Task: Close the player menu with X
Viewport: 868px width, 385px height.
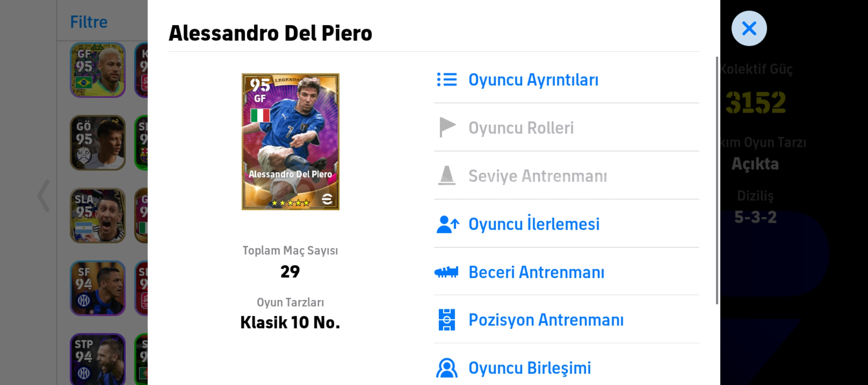Action: (x=749, y=29)
